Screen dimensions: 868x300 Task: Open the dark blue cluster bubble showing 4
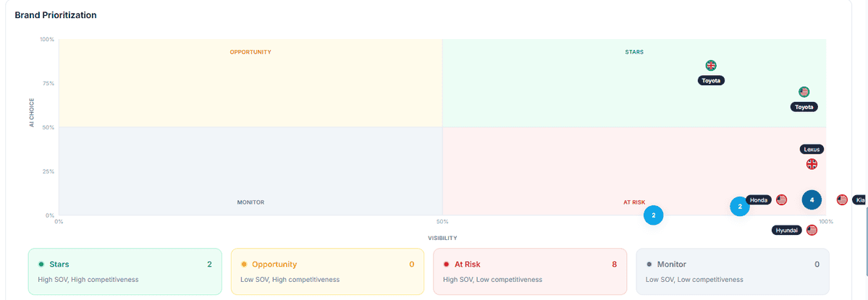coord(812,200)
